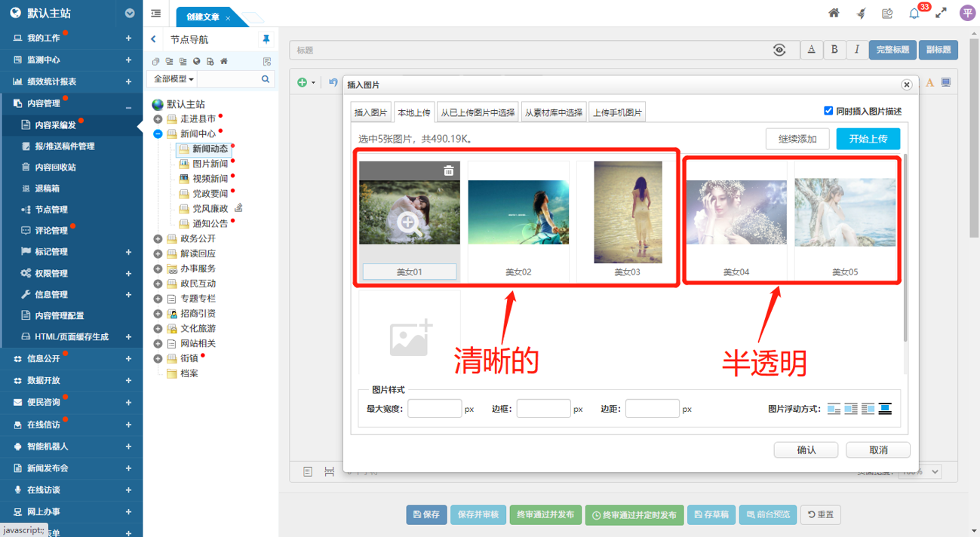Toggle italic formatting with the I button
The width and height of the screenshot is (980, 537).
click(x=857, y=49)
